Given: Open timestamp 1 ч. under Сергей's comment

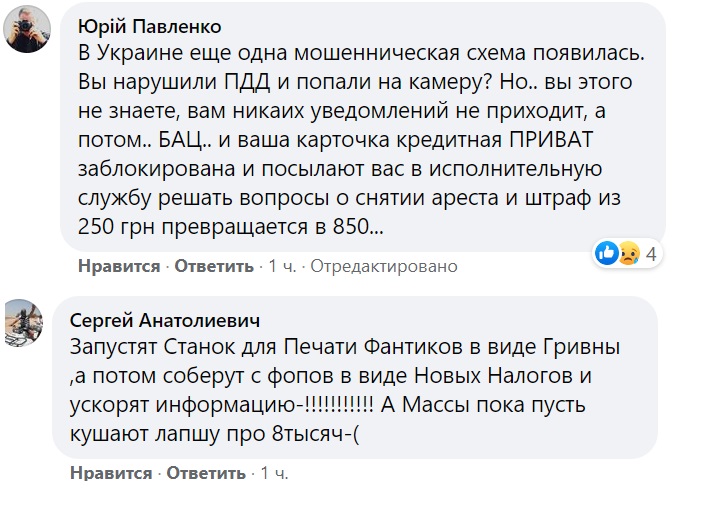Looking at the screenshot, I should 274,473.
